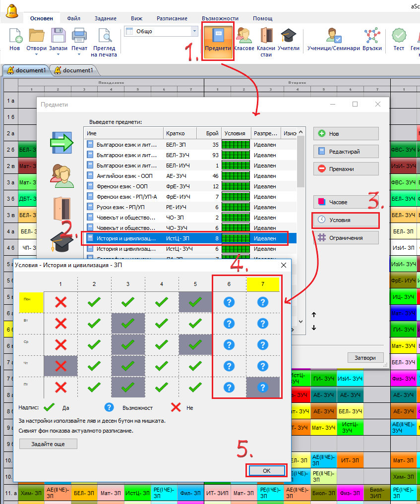Image resolution: width=420 pixels, height=504 pixels.
Task: Expand the Запази dropdown arrow
Action: tap(58, 55)
